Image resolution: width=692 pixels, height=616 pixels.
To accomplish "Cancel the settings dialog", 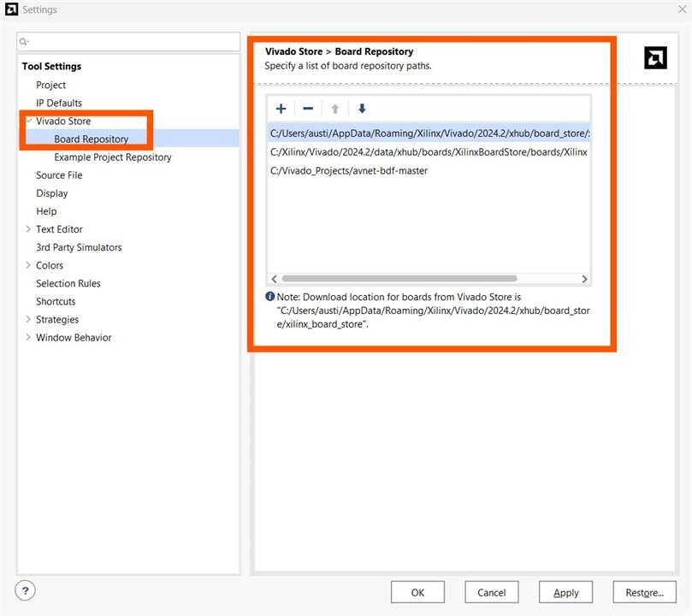I will pyautogui.click(x=491, y=592).
